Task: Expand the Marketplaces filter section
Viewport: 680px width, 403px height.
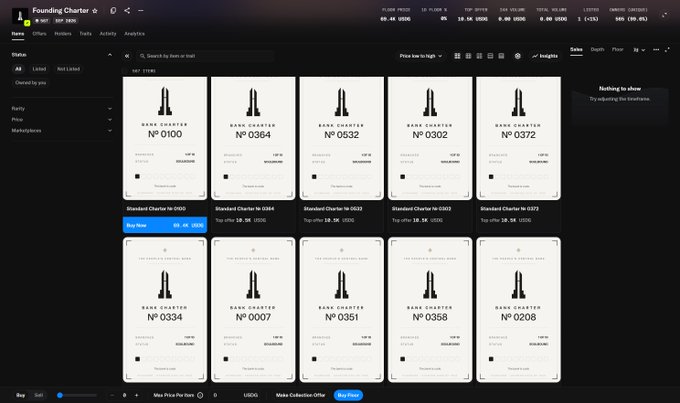Action: [x=61, y=131]
